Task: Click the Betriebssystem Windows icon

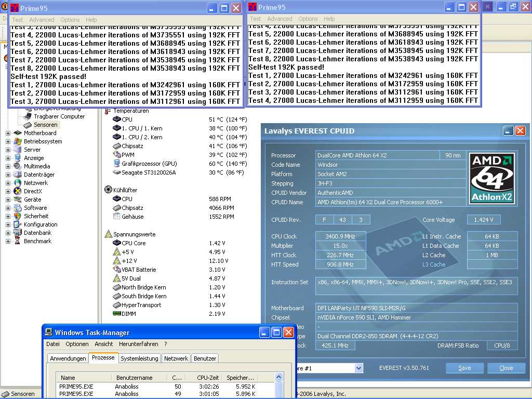Action: click(x=18, y=141)
